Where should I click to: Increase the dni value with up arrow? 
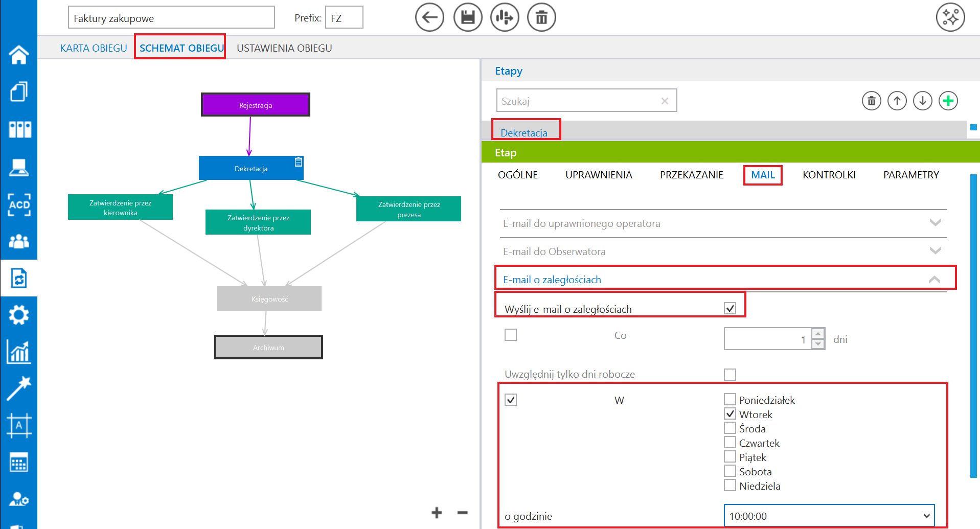click(x=818, y=333)
